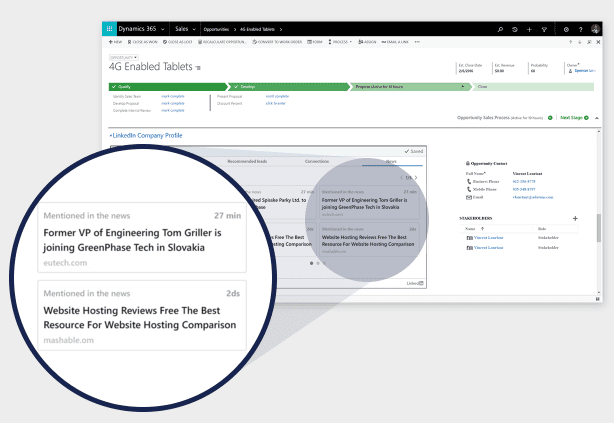Open the contact email address link
Image resolution: width=614 pixels, height=423 pixels.
tap(533, 197)
